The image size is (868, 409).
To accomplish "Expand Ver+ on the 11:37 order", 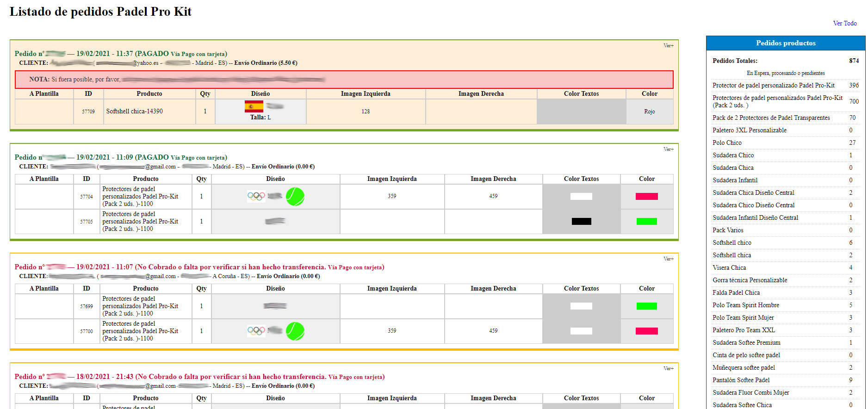I will [669, 45].
